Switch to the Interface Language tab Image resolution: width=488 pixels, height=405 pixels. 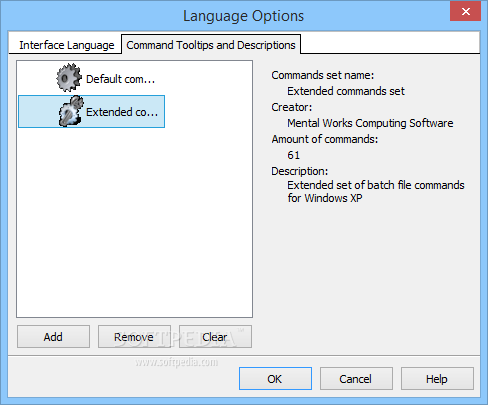(x=67, y=45)
